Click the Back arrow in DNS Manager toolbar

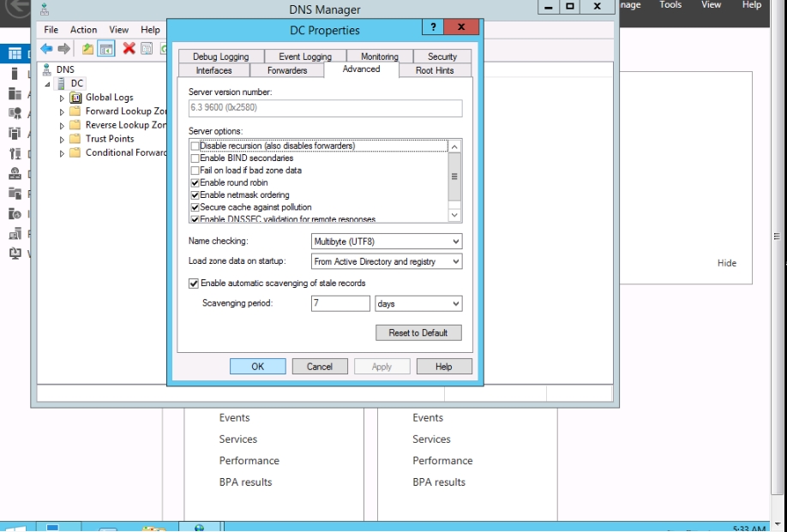47,49
